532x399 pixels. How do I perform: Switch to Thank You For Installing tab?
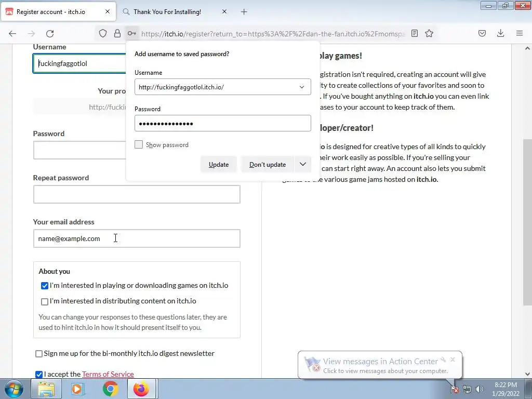point(167,12)
